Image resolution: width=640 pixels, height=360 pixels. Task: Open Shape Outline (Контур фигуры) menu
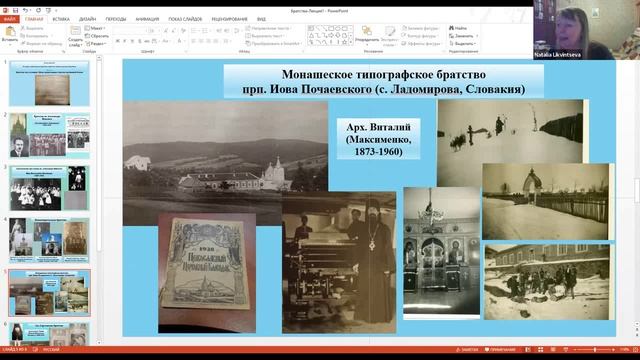point(420,36)
